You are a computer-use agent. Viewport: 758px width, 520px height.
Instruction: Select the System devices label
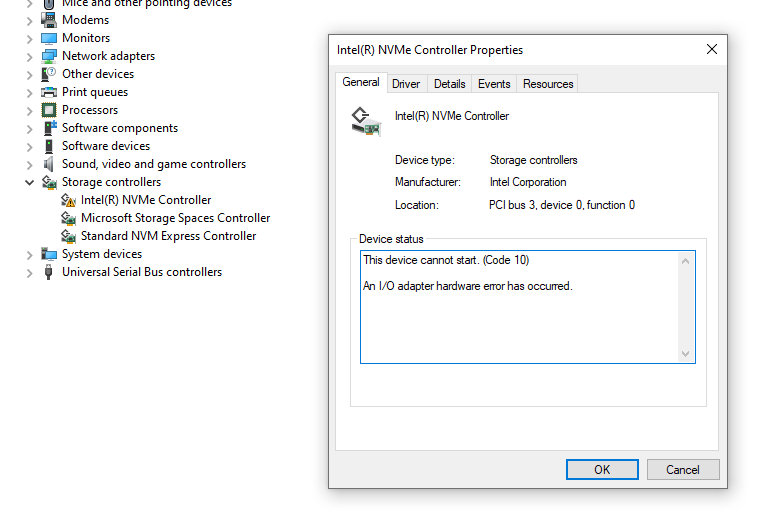click(102, 254)
